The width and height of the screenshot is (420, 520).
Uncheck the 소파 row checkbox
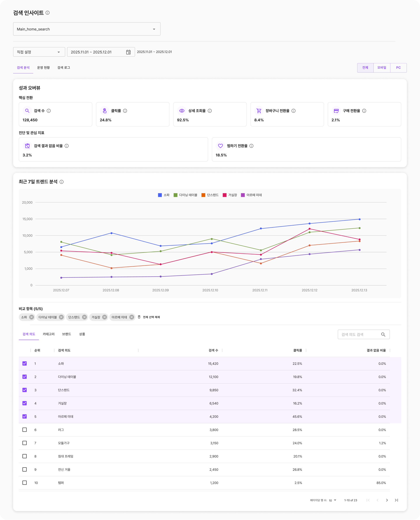[25, 363]
